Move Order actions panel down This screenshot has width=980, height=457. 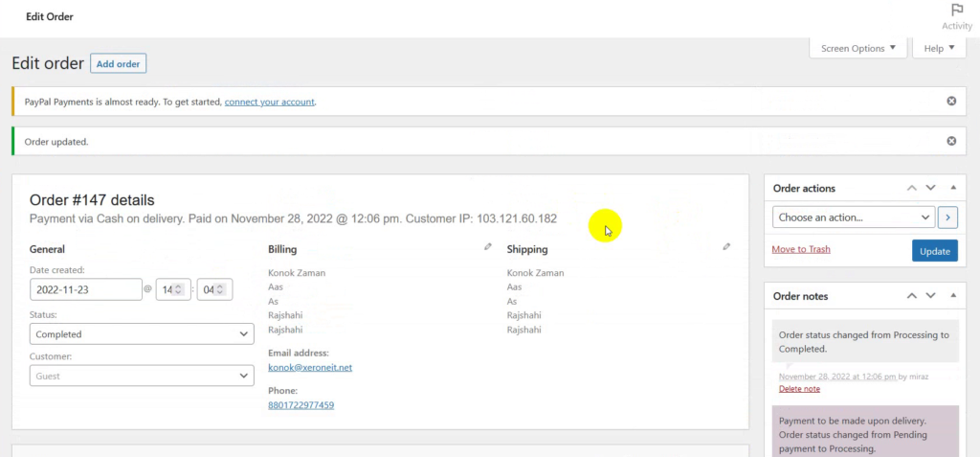coord(930,188)
